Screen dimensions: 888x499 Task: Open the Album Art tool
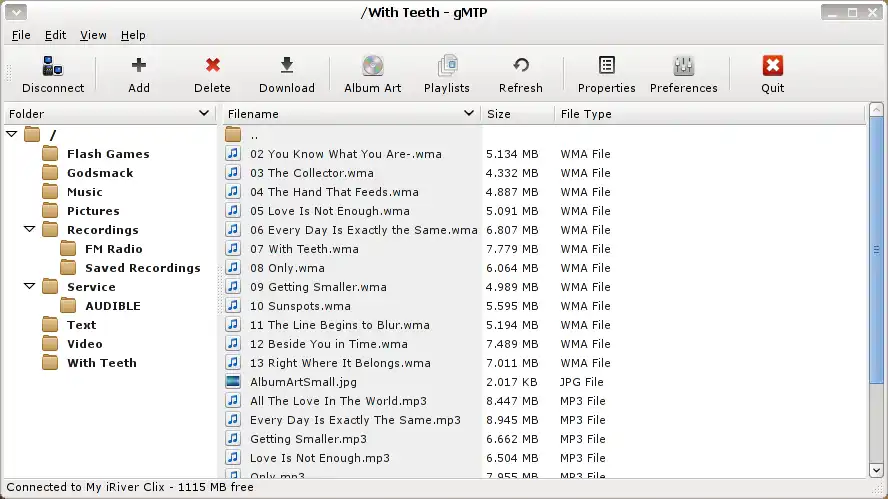(x=372, y=66)
